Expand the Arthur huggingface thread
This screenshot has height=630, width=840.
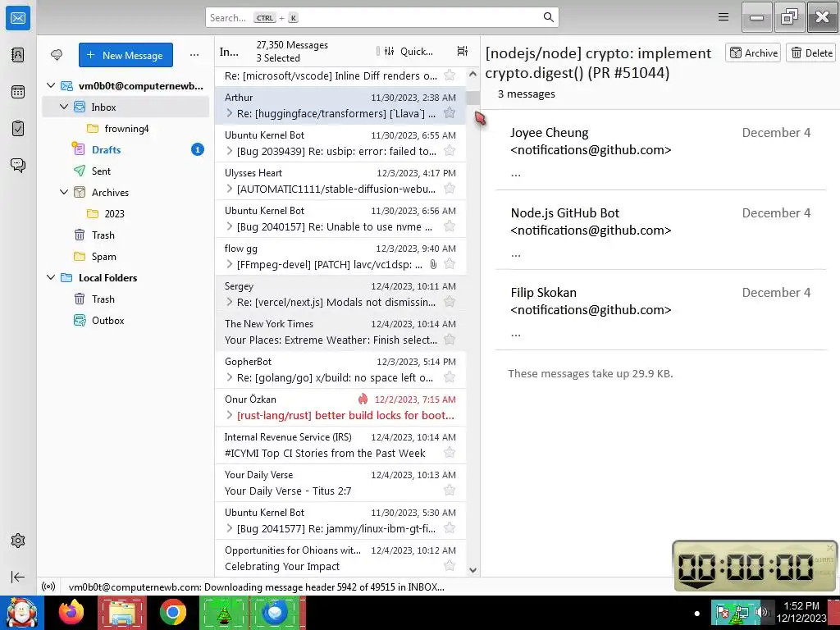click(x=230, y=113)
